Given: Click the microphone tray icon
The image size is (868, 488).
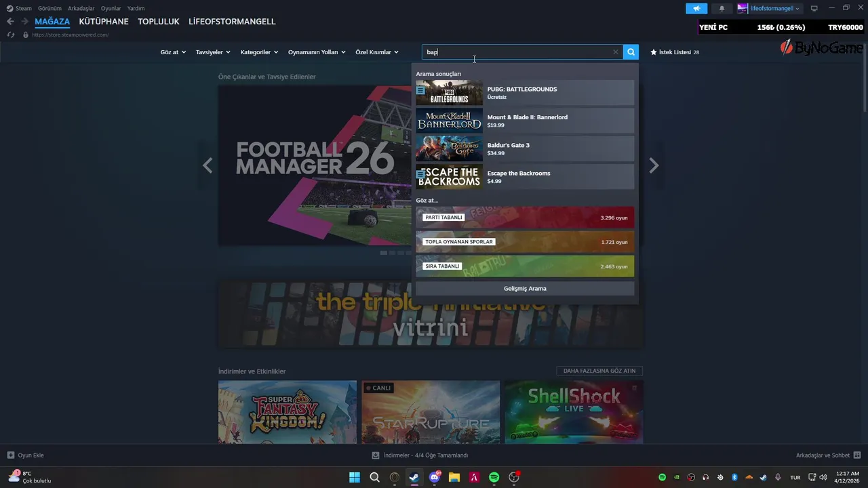Looking at the screenshot, I should 778,477.
